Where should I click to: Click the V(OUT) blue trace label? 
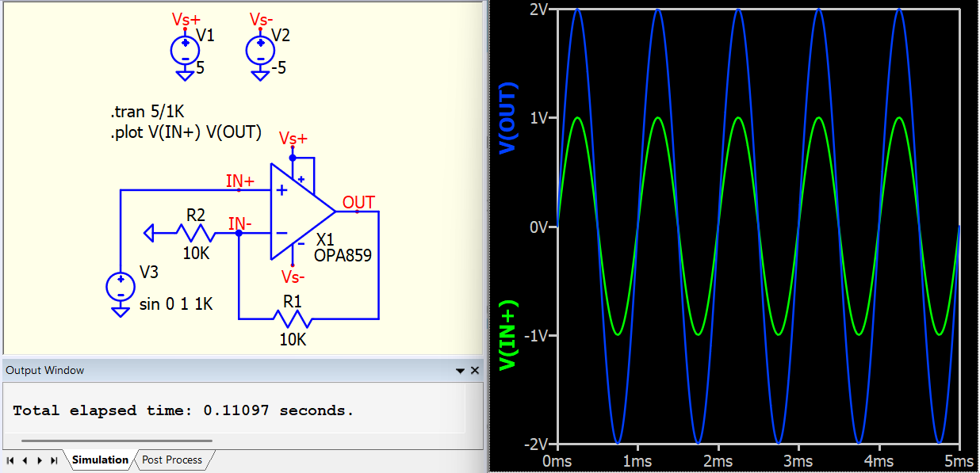(507, 117)
